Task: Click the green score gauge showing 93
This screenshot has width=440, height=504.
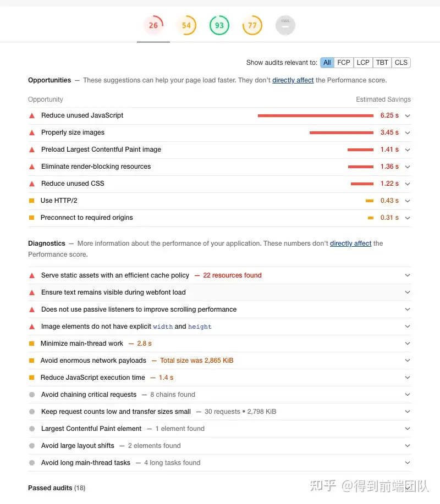Action: tap(219, 25)
